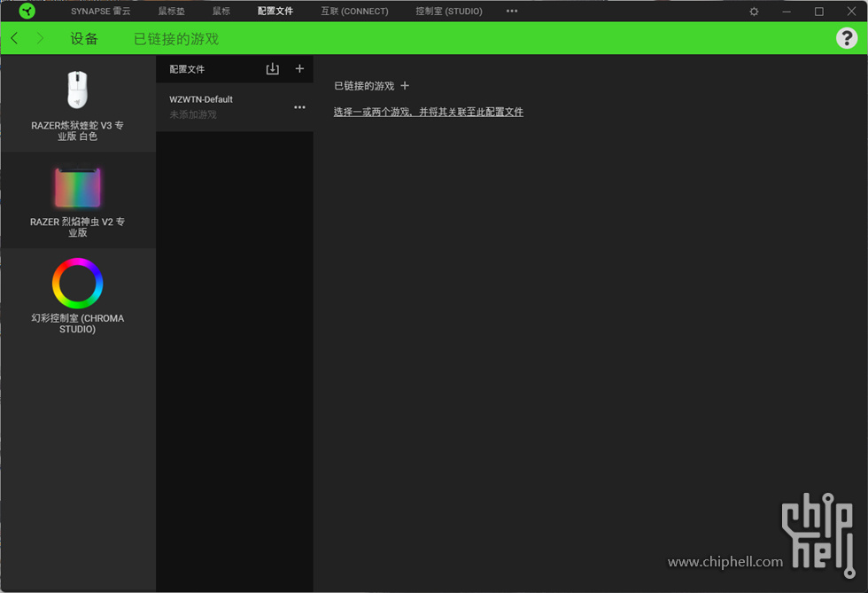Open the 控制室 (STUDIO) tab
Viewport: 868px width, 593px height.
point(449,12)
